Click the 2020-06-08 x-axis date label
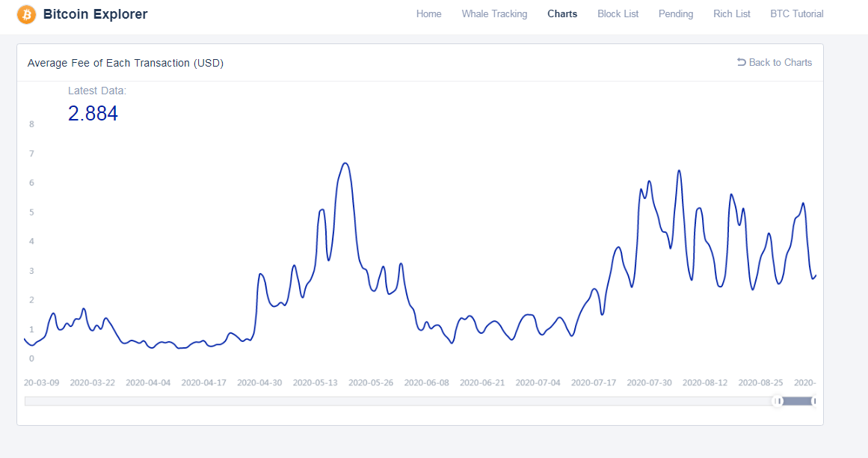The width and height of the screenshot is (868, 458). 427,382
